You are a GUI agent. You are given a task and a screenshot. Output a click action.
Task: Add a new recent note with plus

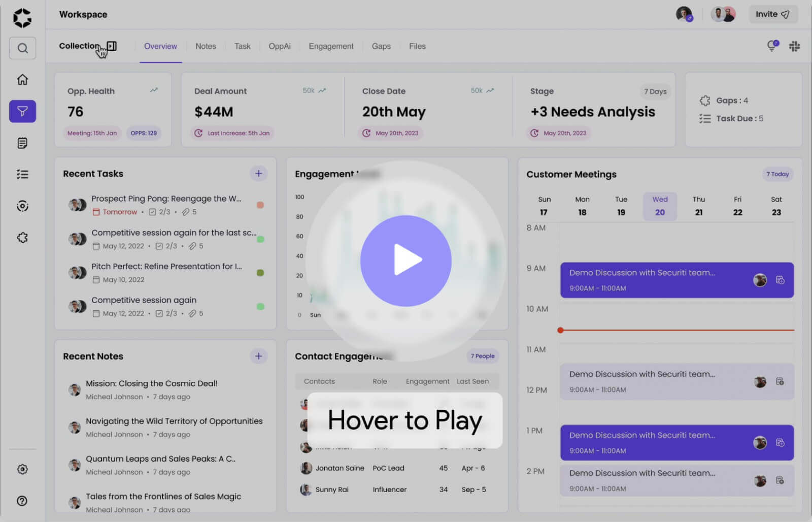click(258, 356)
